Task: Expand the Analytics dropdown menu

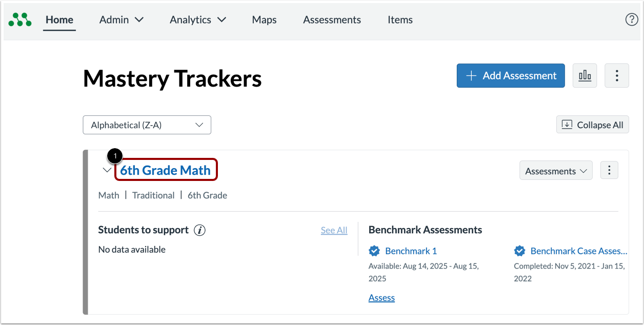Action: tap(197, 19)
